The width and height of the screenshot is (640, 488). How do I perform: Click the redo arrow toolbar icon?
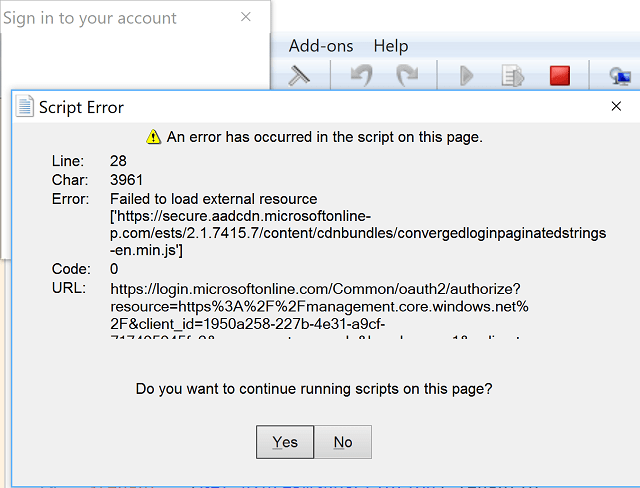tap(407, 76)
